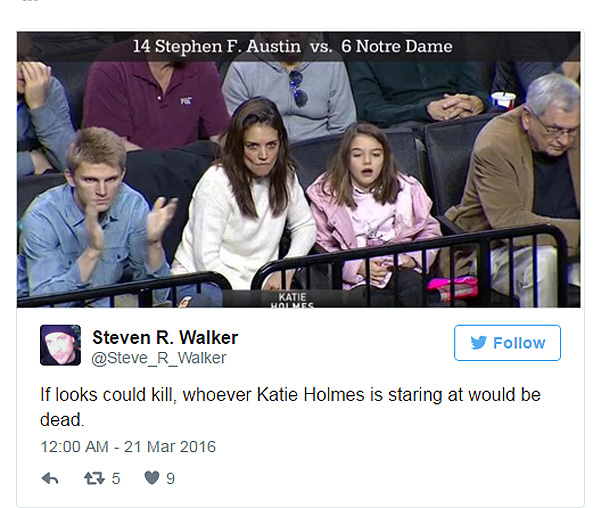Open the Steven R. Walker display name link
This screenshot has height=508, width=601.
click(x=164, y=337)
